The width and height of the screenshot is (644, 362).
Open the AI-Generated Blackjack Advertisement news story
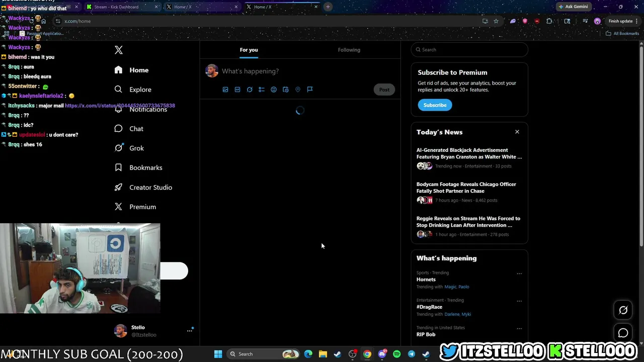469,158
